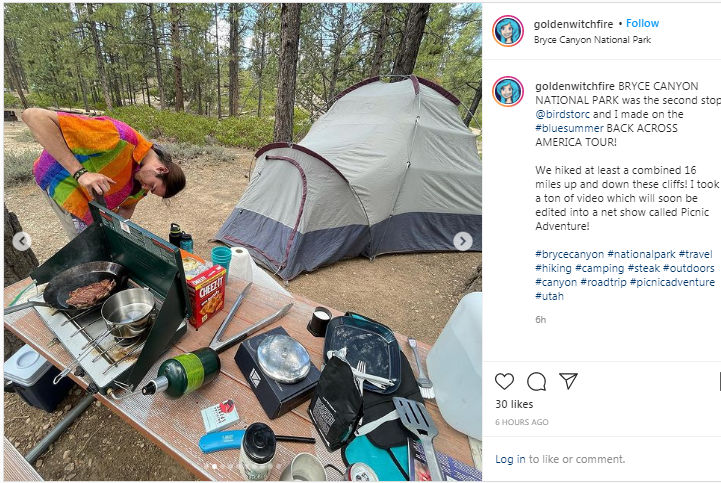721x483 pixels.
Task: Open the #nationalpark hashtag
Action: click(x=641, y=254)
